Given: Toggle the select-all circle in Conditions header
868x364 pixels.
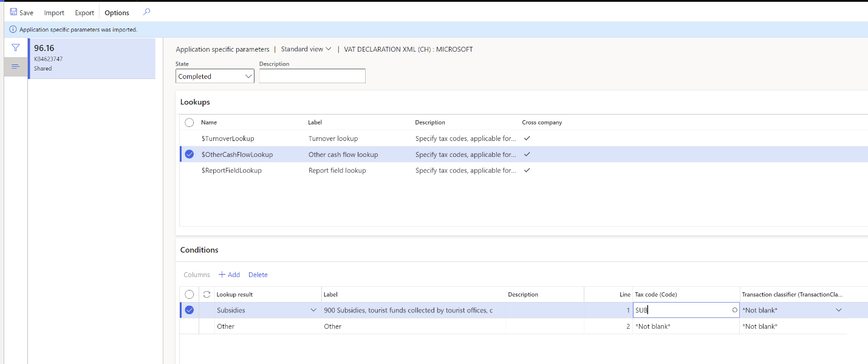Looking at the screenshot, I should point(190,294).
